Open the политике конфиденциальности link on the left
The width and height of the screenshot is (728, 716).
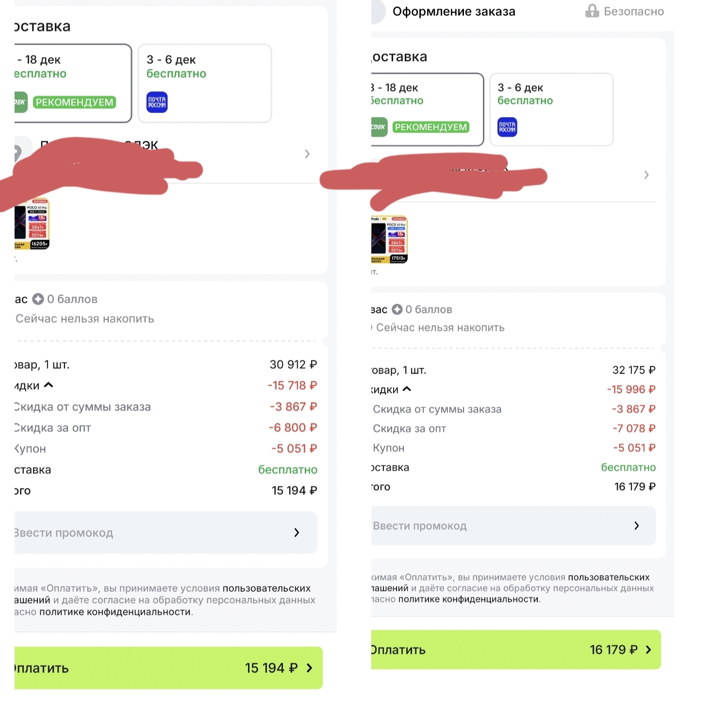[x=116, y=612]
